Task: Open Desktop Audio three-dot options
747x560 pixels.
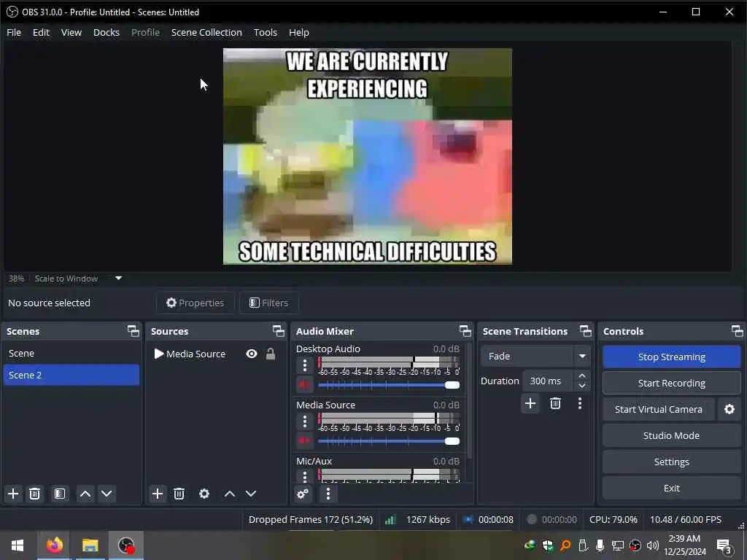Action: pyautogui.click(x=305, y=366)
